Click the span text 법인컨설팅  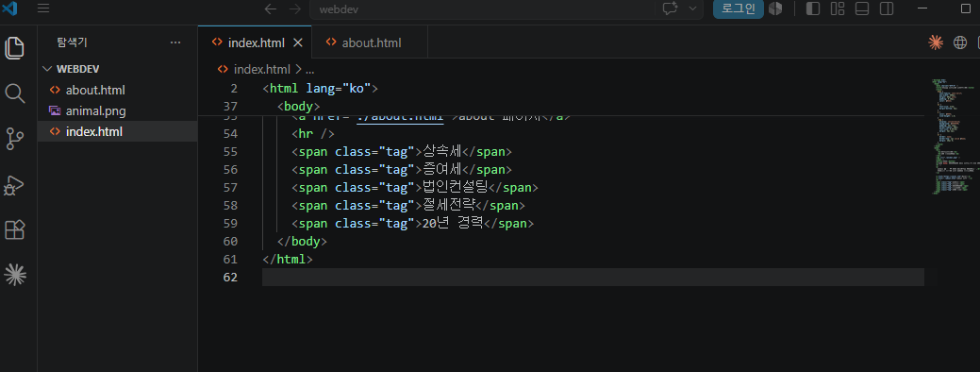(x=455, y=187)
